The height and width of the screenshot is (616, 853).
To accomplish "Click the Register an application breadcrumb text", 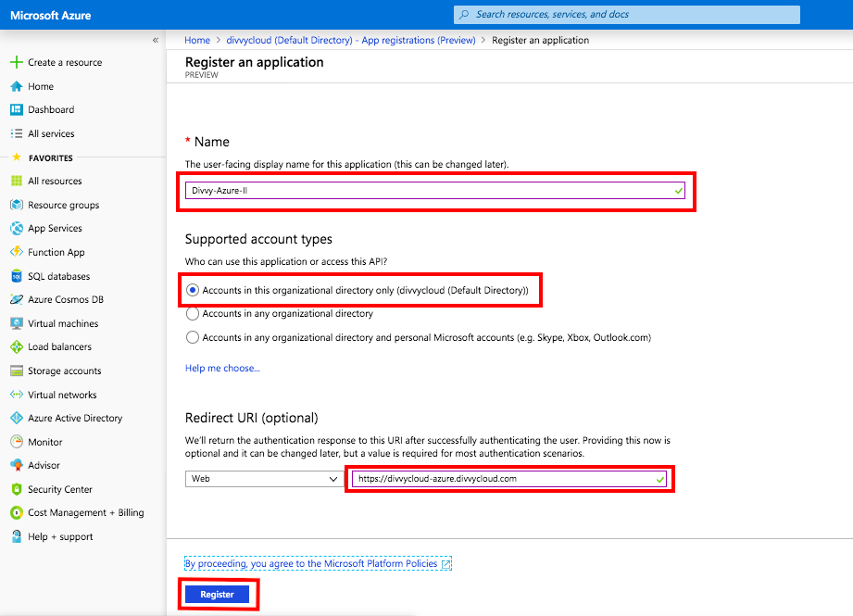I will pos(540,40).
